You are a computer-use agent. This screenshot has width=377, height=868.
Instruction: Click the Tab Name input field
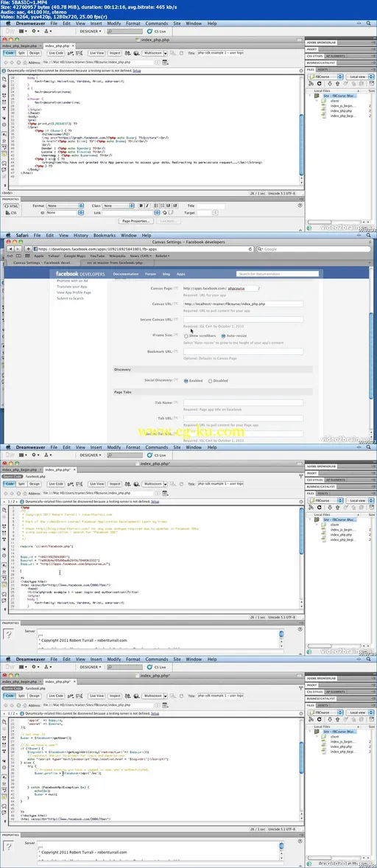click(243, 403)
